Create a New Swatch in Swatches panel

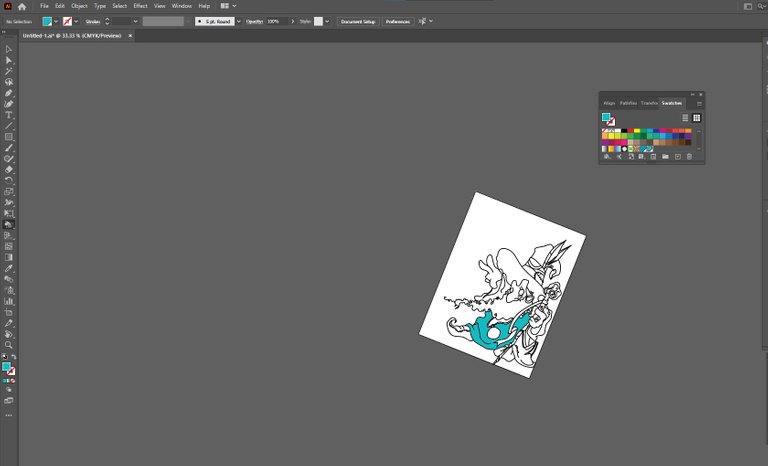678,157
